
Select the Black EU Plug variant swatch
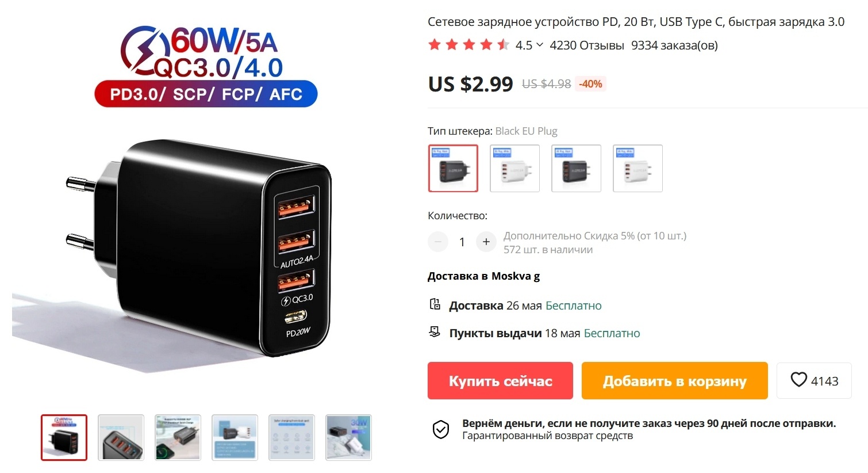(x=453, y=168)
